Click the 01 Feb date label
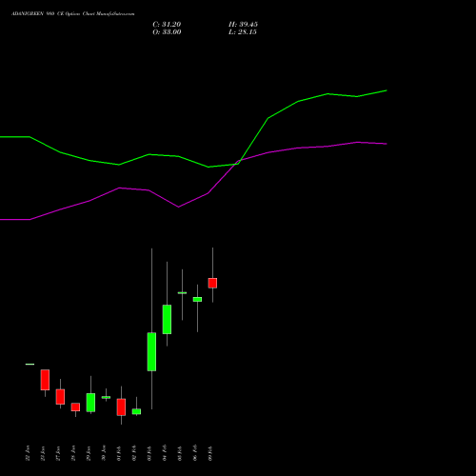This screenshot has height=476, width=476. tap(119, 453)
